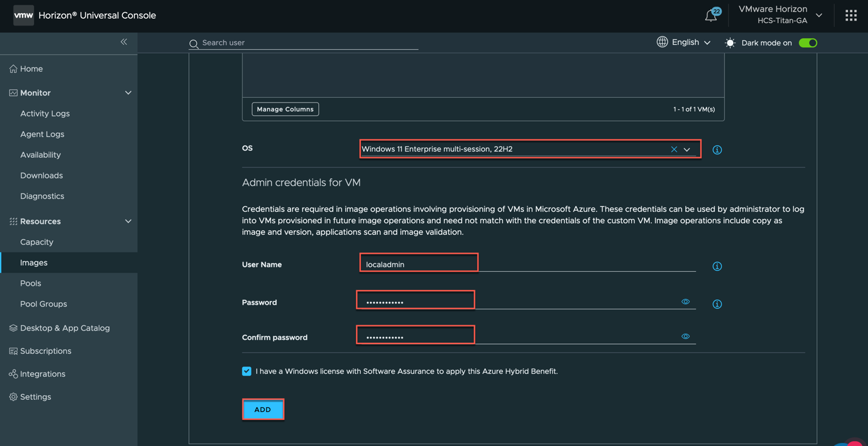
Task: Click the ADD button
Action: (x=263, y=410)
